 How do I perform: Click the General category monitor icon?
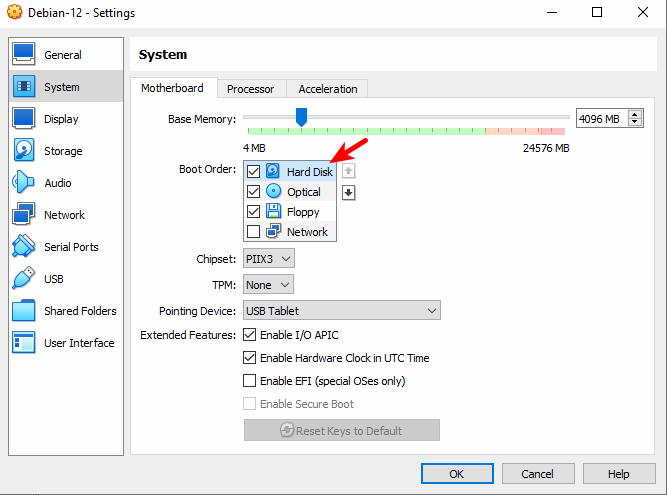pyautogui.click(x=23, y=54)
